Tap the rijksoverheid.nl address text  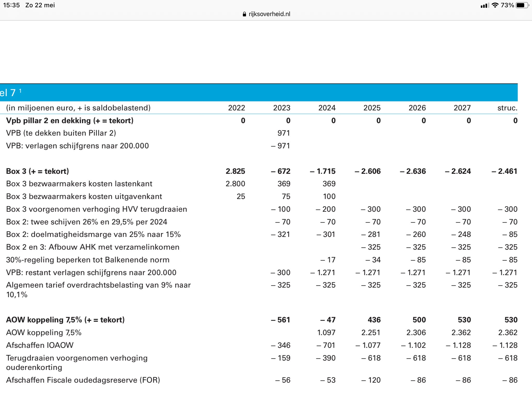[269, 14]
